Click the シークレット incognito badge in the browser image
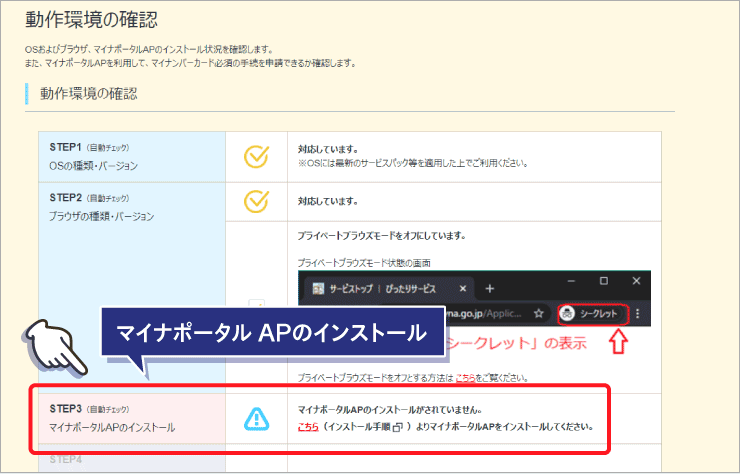The height and width of the screenshot is (474, 740). coord(593,314)
